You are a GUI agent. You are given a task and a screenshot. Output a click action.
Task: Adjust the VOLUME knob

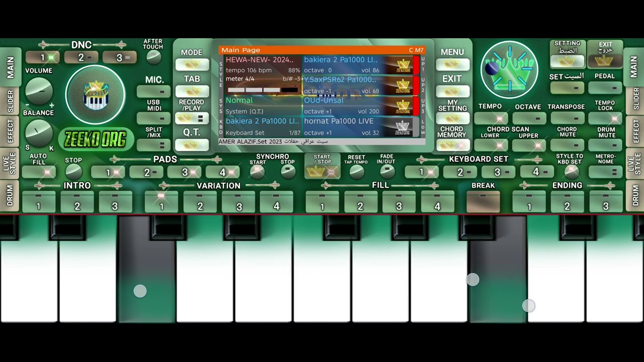[39, 90]
